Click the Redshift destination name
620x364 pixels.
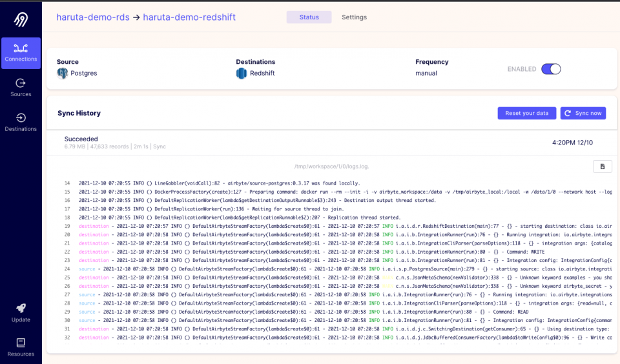pos(262,73)
